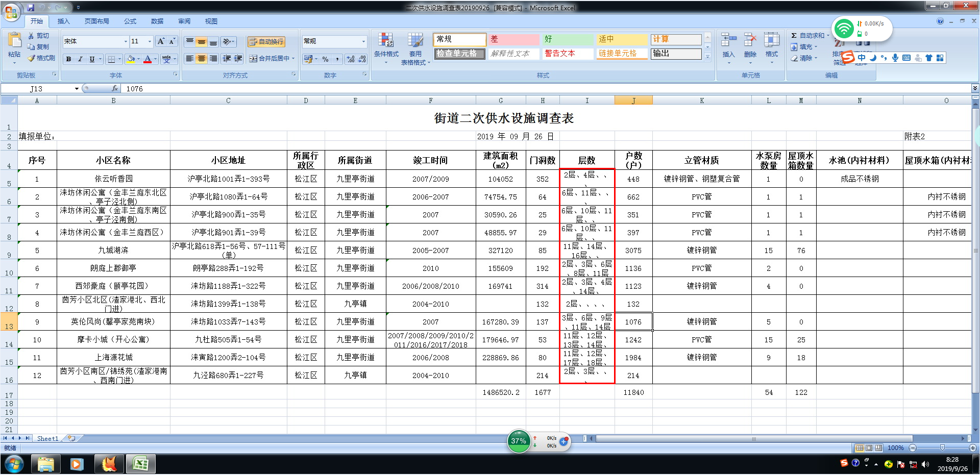Switch to the Insert ribbon tab
The image size is (980, 475).
tap(63, 21)
